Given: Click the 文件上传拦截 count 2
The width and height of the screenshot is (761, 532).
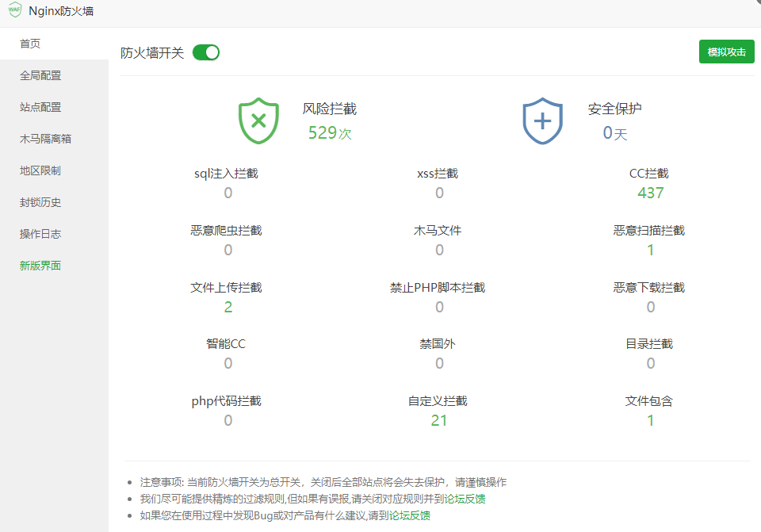Looking at the screenshot, I should 228,308.
